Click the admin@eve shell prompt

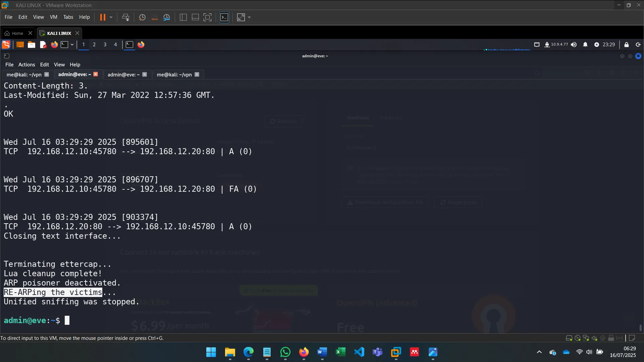(32, 320)
